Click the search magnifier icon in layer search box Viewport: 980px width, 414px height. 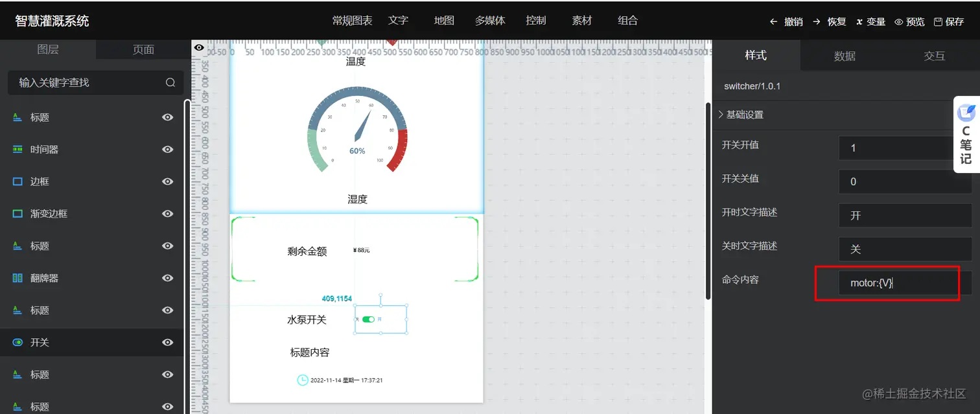(170, 82)
